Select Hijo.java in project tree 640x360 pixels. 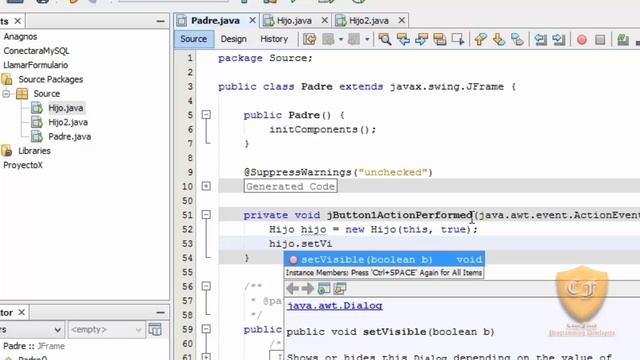pyautogui.click(x=66, y=108)
